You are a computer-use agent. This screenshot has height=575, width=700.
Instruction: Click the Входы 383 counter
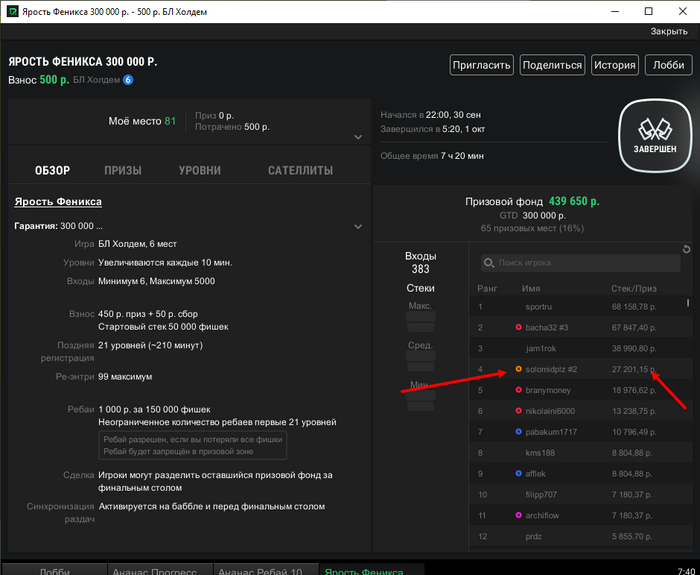coord(421,262)
